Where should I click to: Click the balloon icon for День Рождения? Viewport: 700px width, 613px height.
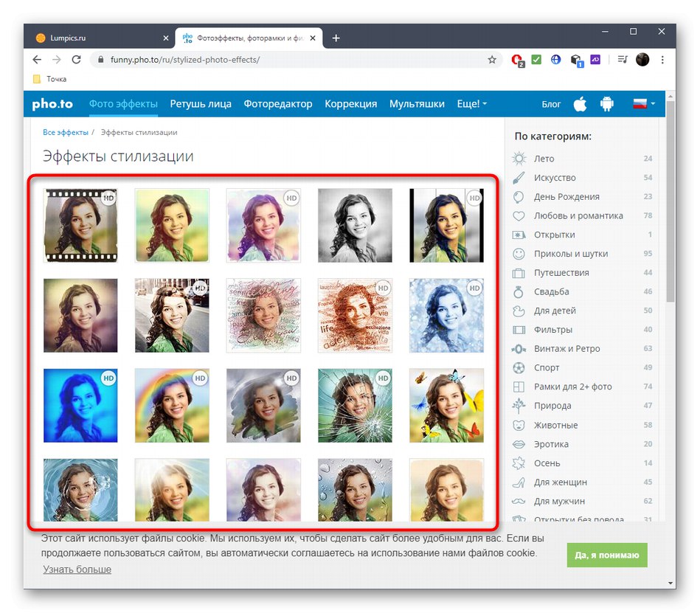tap(519, 197)
